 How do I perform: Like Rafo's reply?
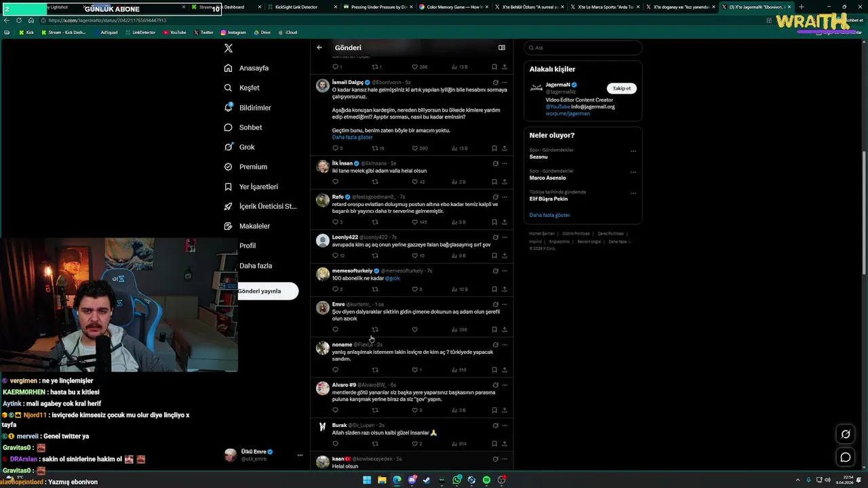point(415,222)
